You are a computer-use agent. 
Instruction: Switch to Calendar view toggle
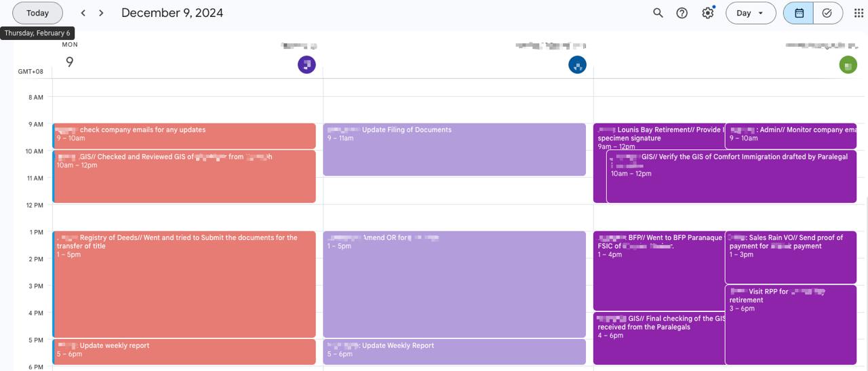tap(800, 13)
